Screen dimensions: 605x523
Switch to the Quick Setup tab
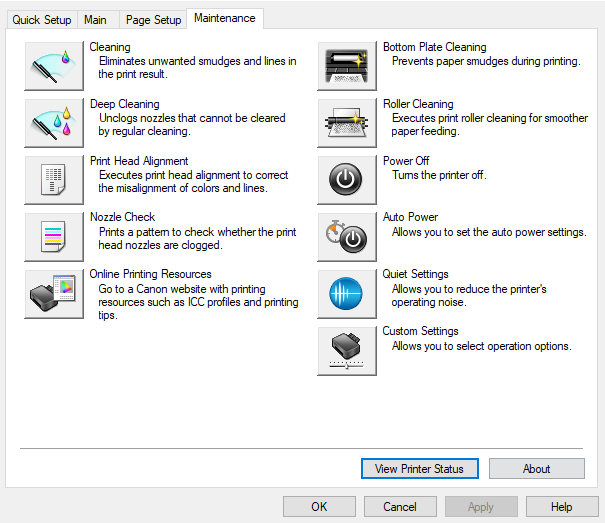coord(42,20)
